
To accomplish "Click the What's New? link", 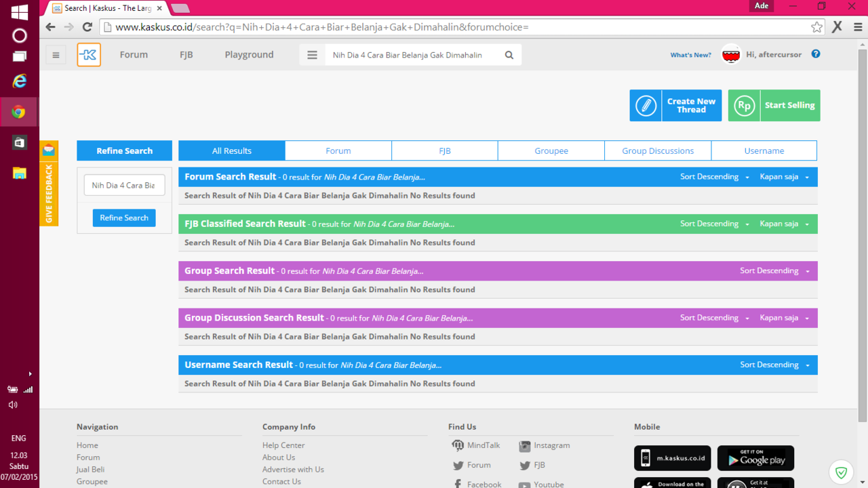I will pyautogui.click(x=691, y=55).
